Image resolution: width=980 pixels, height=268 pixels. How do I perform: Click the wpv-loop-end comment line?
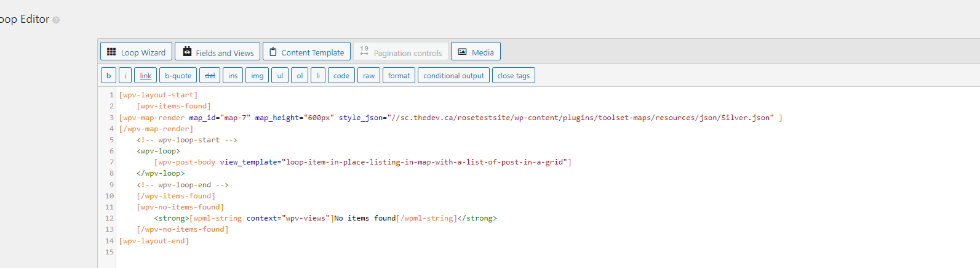(183, 184)
